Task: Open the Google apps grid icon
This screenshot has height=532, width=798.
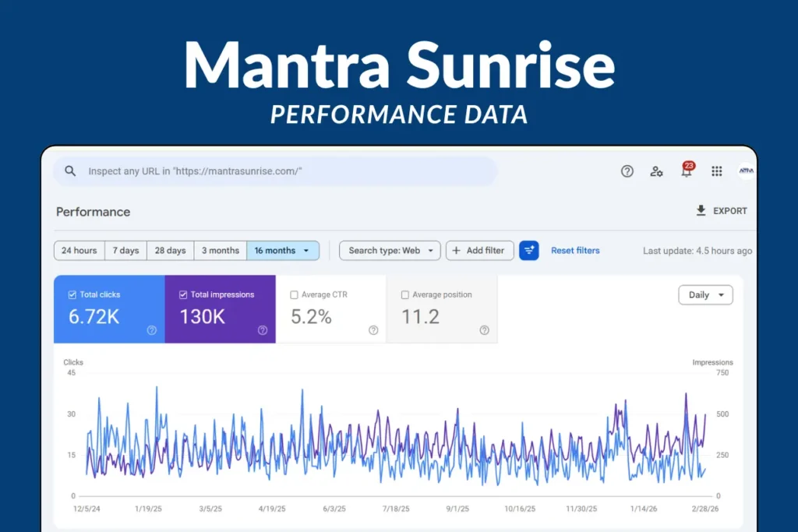Action: point(716,171)
